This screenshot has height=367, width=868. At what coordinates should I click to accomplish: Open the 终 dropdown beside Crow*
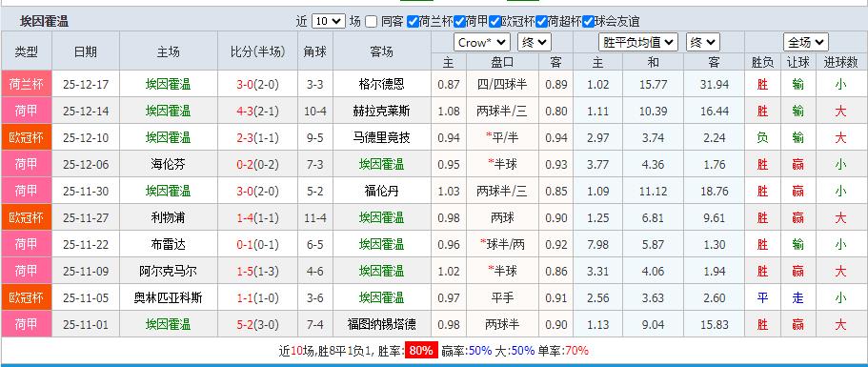535,42
